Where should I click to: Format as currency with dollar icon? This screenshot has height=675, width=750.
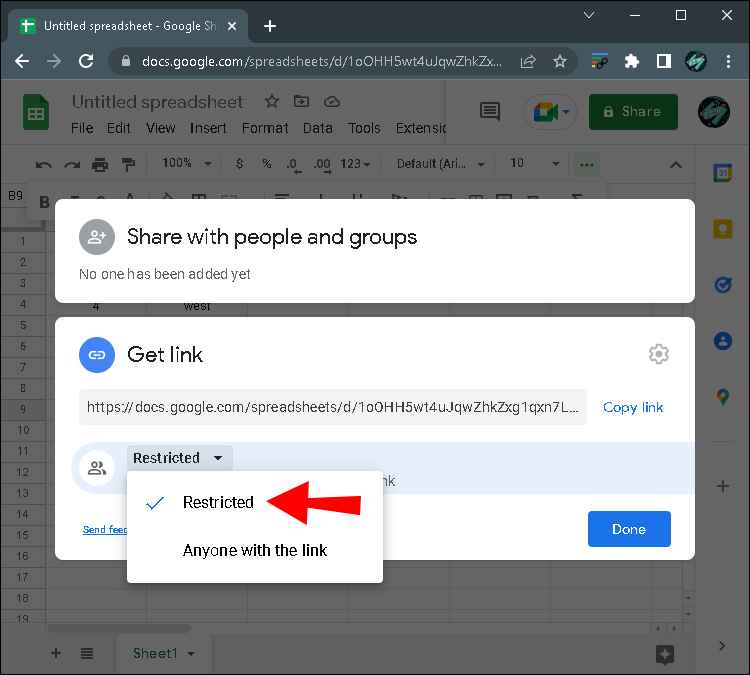click(240, 164)
